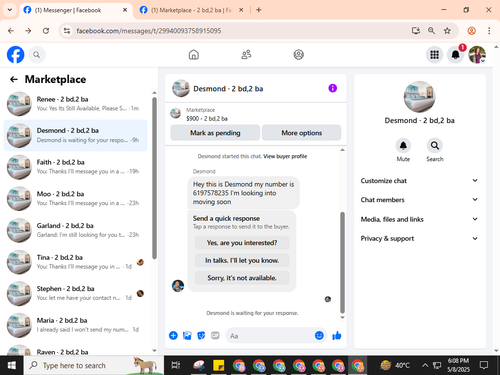Open Windows notification center
Viewport: 500px width, 375px height.
point(483,365)
